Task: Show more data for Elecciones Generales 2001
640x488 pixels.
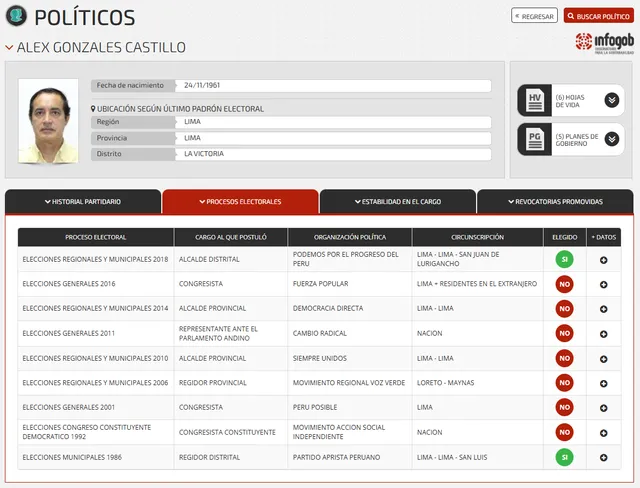Action: (603, 408)
